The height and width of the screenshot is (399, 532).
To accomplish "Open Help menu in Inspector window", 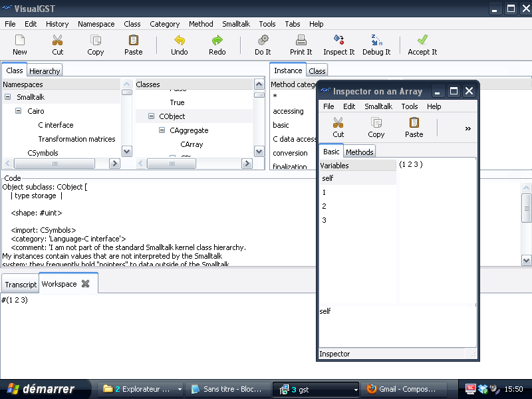I will pos(434,106).
